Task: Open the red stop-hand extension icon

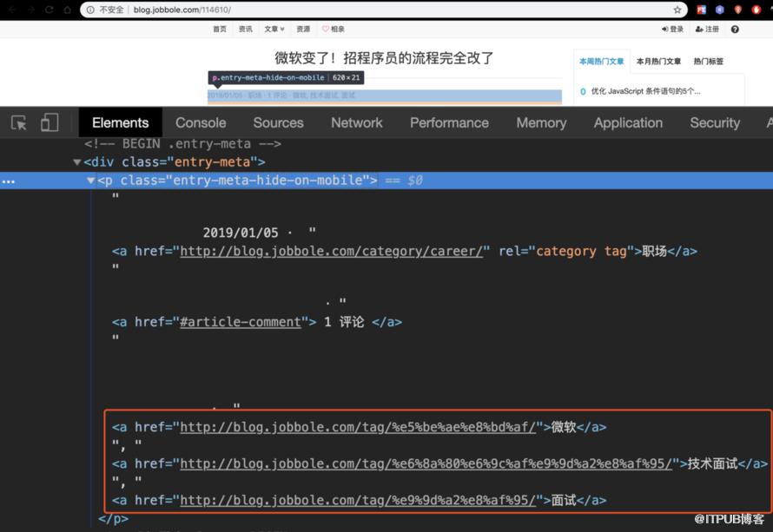Action: [x=756, y=10]
